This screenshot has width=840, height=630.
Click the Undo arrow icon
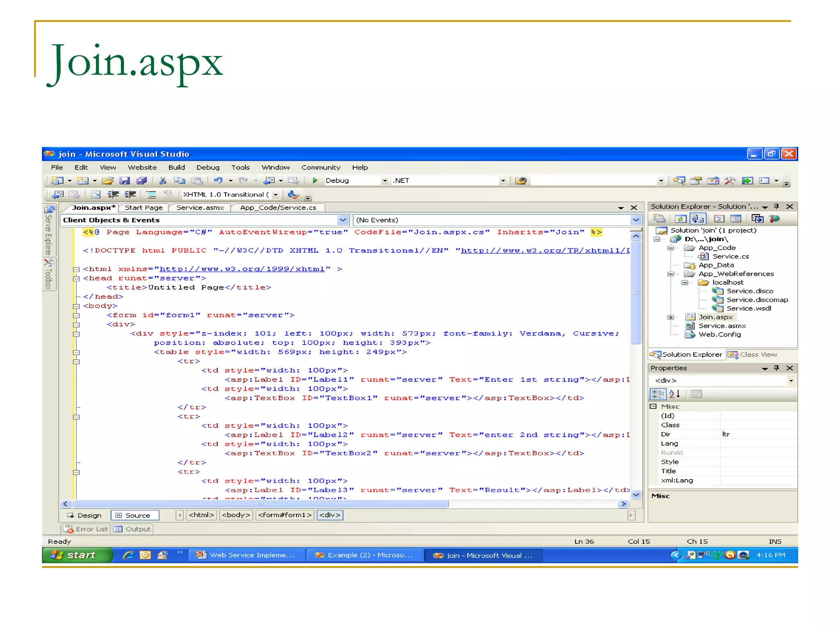pyautogui.click(x=218, y=180)
